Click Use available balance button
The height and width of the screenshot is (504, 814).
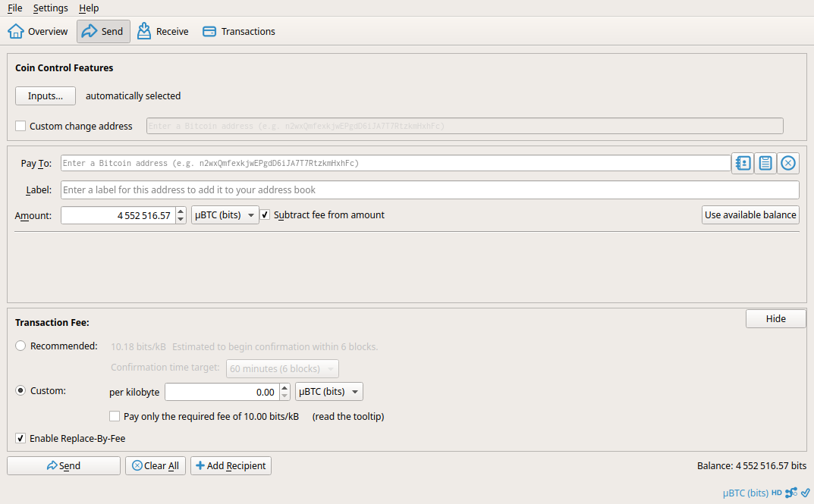pos(750,214)
